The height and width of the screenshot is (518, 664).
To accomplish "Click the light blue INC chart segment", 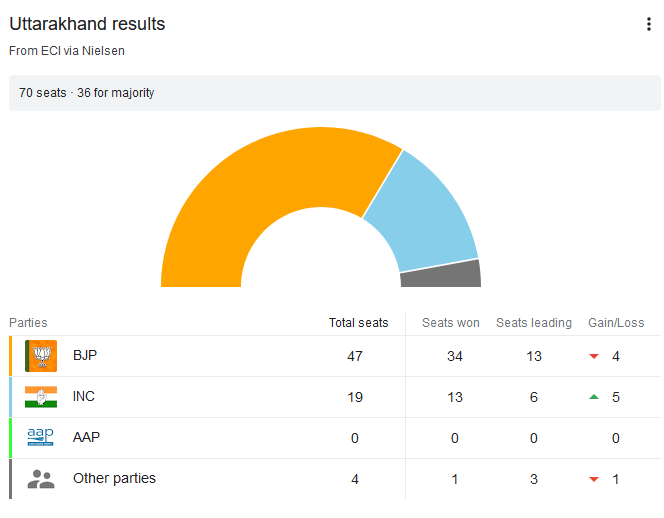I will [x=425, y=215].
